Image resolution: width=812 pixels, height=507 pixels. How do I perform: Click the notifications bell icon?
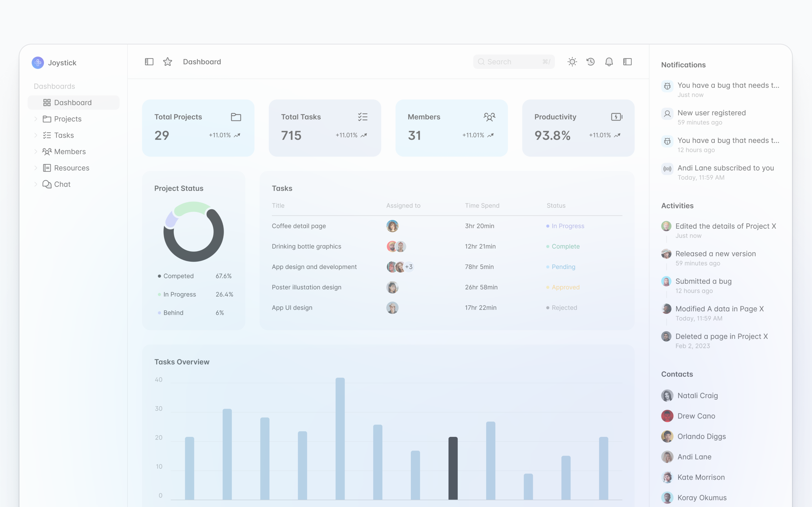[609, 62]
